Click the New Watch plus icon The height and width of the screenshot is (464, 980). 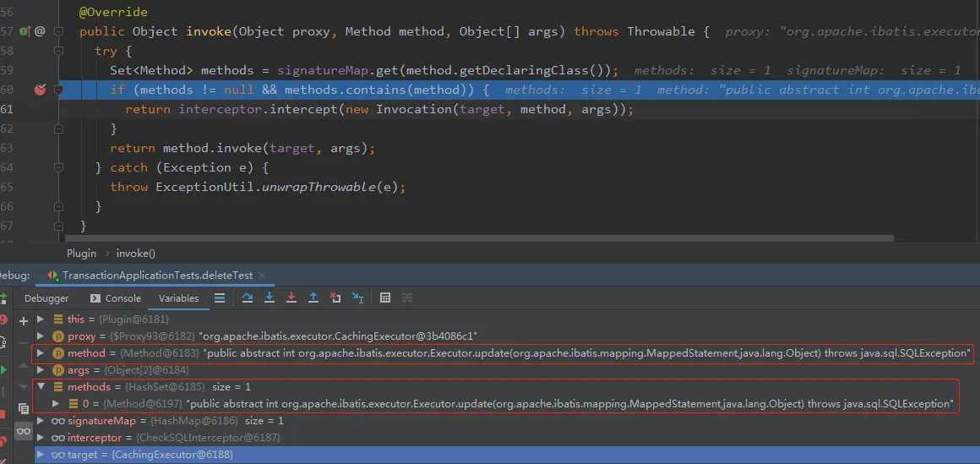pos(24,321)
